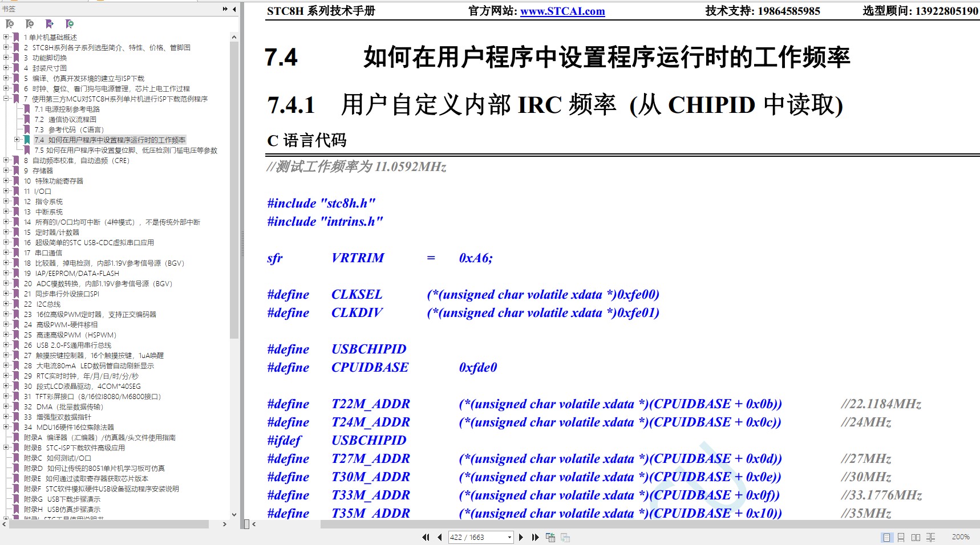Click the bookmarks panel vertical scrollbar
This screenshot has height=545, width=980.
234,190
